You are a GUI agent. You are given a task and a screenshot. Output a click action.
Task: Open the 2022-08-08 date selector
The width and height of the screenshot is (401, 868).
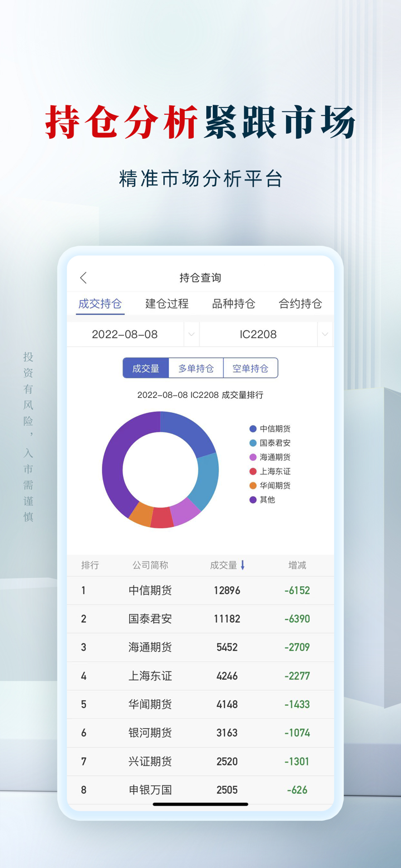point(125,334)
